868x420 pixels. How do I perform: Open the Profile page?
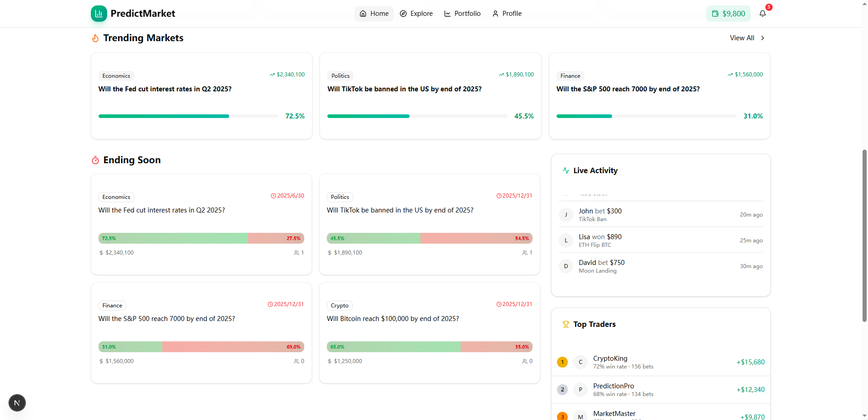click(x=507, y=14)
